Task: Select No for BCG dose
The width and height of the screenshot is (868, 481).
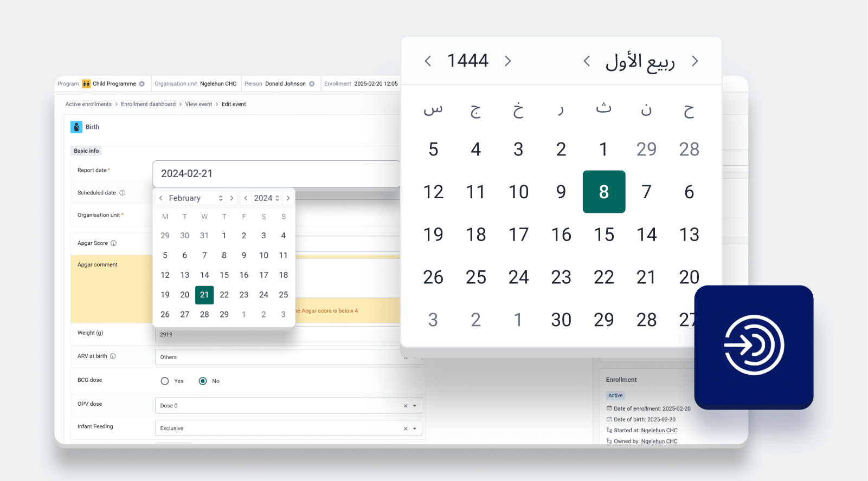Action: coord(203,381)
